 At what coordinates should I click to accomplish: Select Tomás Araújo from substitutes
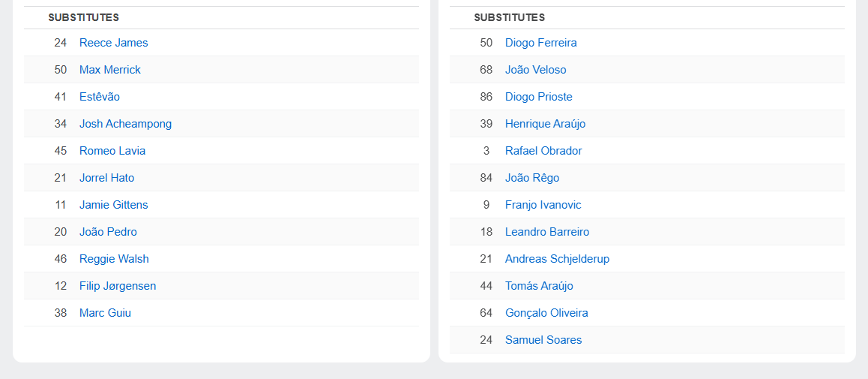[539, 286]
